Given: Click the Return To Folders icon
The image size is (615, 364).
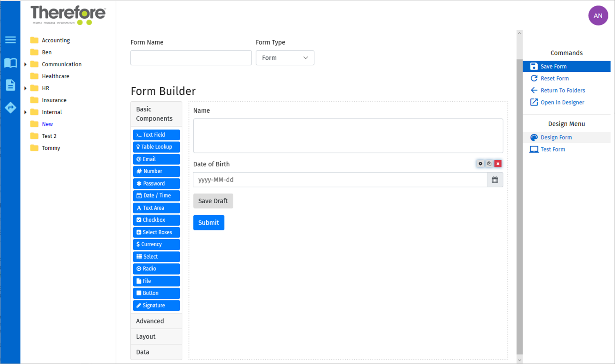Looking at the screenshot, I should pos(534,90).
